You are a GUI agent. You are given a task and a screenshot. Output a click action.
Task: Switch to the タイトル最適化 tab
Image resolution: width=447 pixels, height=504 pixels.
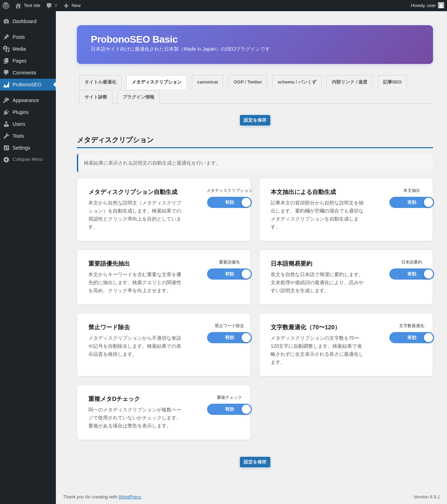(100, 82)
